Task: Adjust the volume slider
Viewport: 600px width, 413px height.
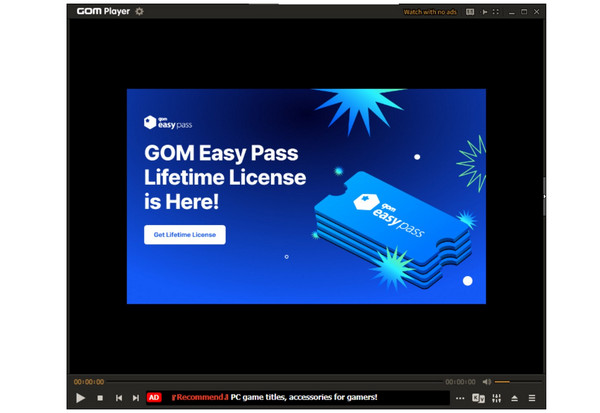Action: [518, 382]
